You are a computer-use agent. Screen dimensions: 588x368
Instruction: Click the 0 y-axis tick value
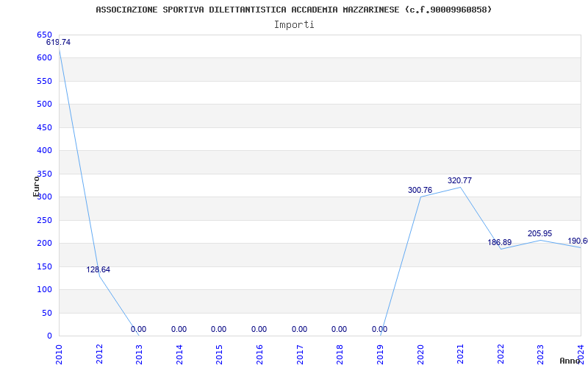[49, 336]
